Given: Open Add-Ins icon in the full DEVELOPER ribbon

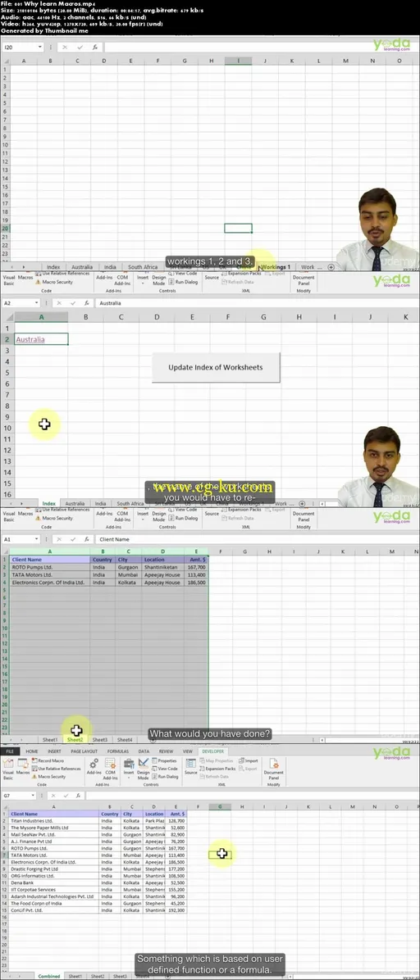Looking at the screenshot, I should tap(94, 766).
